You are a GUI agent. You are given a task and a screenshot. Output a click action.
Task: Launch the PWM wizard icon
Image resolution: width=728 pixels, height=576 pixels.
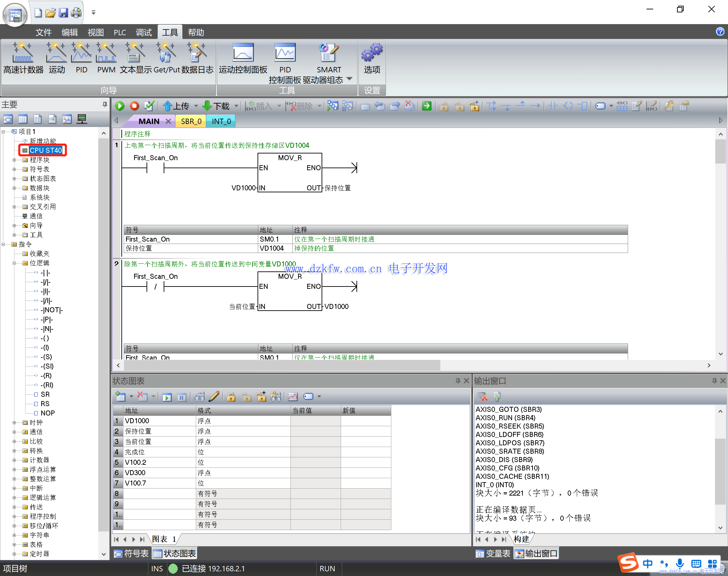point(106,54)
